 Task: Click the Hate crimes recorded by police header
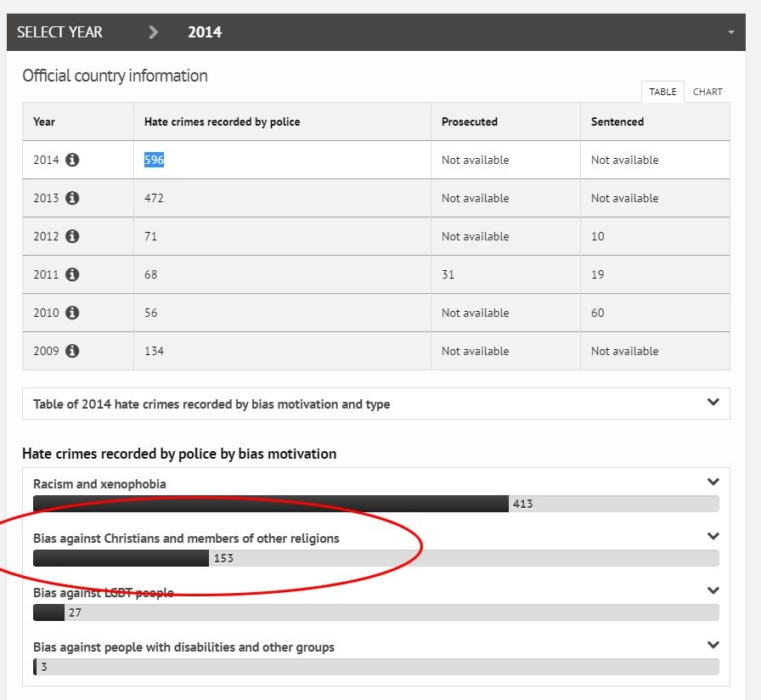click(x=222, y=121)
